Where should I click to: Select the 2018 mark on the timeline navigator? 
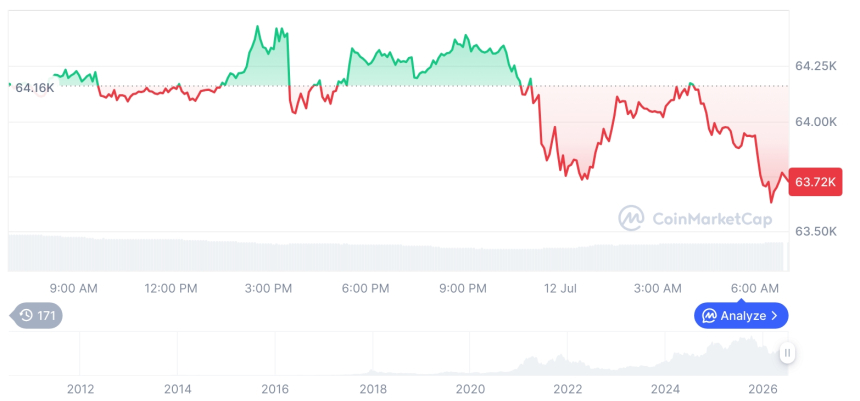372,389
